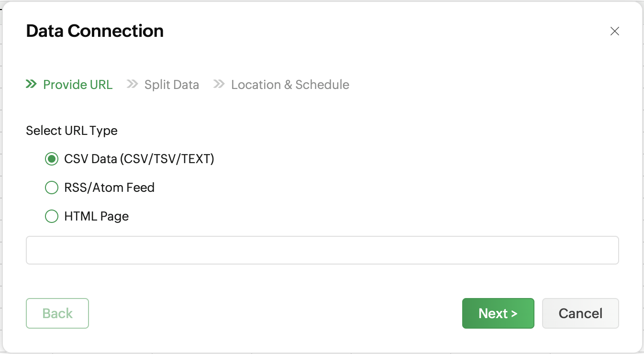Close the Data Connection dialog with X

tap(615, 32)
